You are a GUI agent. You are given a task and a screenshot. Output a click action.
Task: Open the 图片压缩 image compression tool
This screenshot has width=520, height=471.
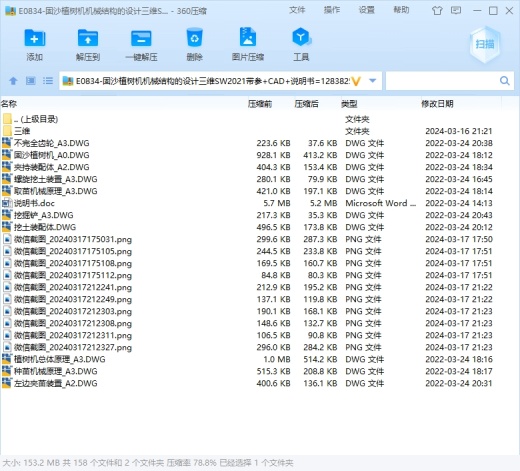tap(248, 37)
